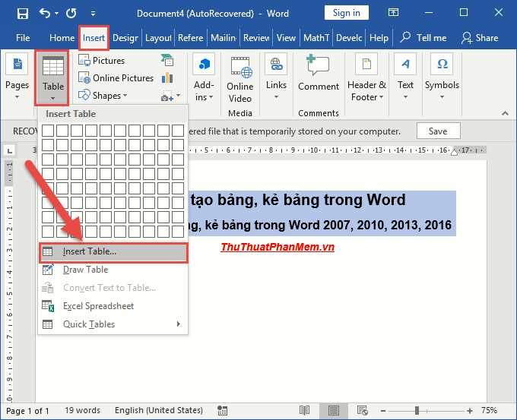Screen dimensions: 517x420
Task: Switch to Web Layout view
Action: (x=363, y=410)
